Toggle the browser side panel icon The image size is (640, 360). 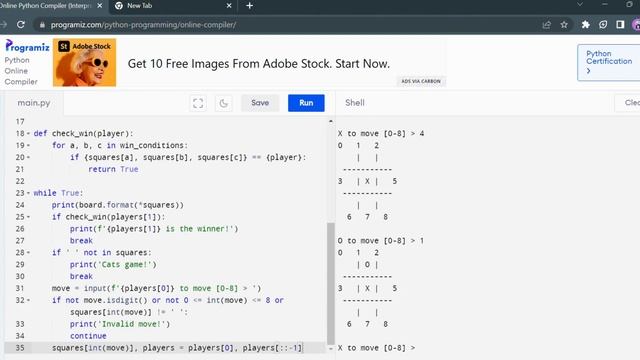(620, 24)
